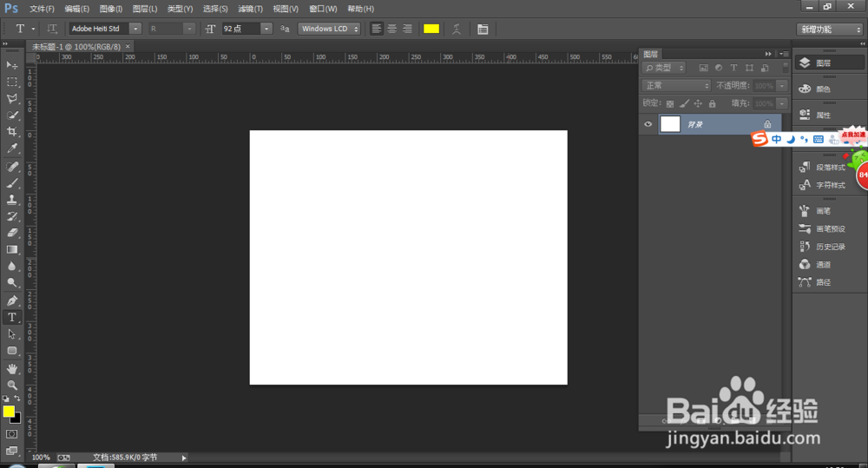Image resolution: width=868 pixels, height=468 pixels.
Task: Filter layers by pixel layer type
Action: pos(704,68)
